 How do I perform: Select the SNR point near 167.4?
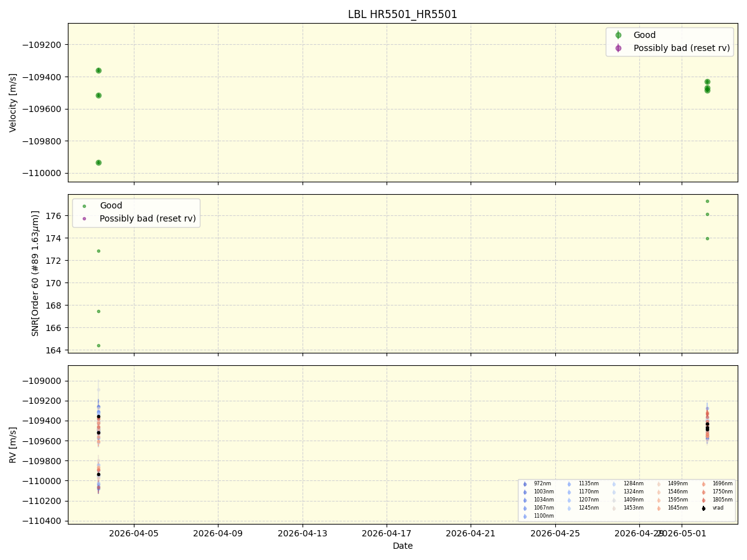tap(98, 311)
